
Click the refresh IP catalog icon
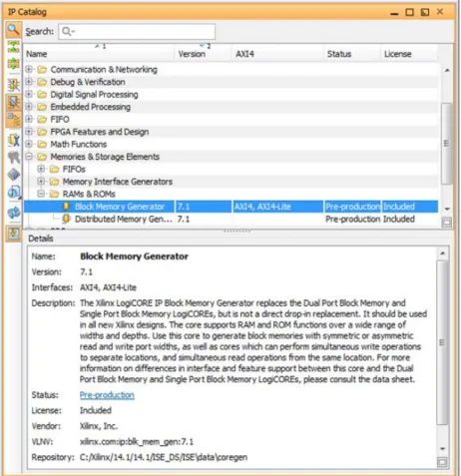pos(14,213)
